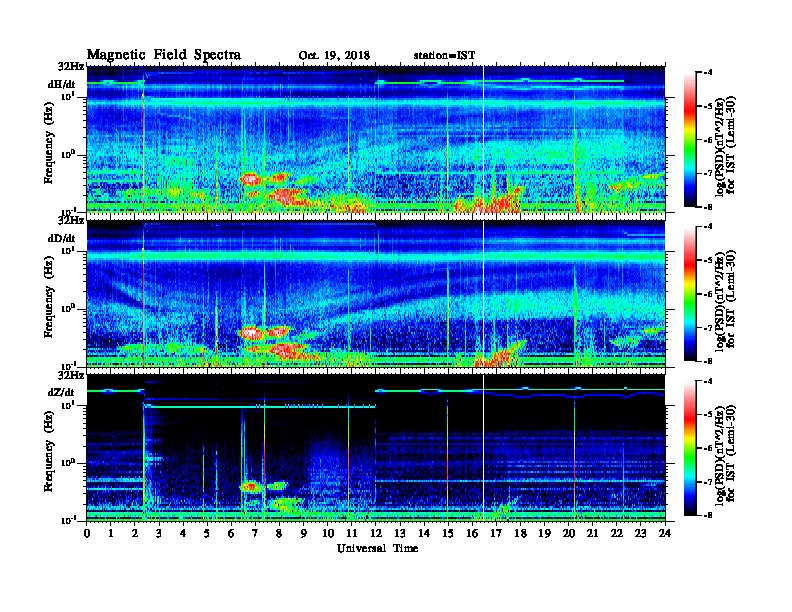Click the dD/dt spectrogram plot area
Image resolution: width=792 pixels, height=612 pixels.
(376, 293)
